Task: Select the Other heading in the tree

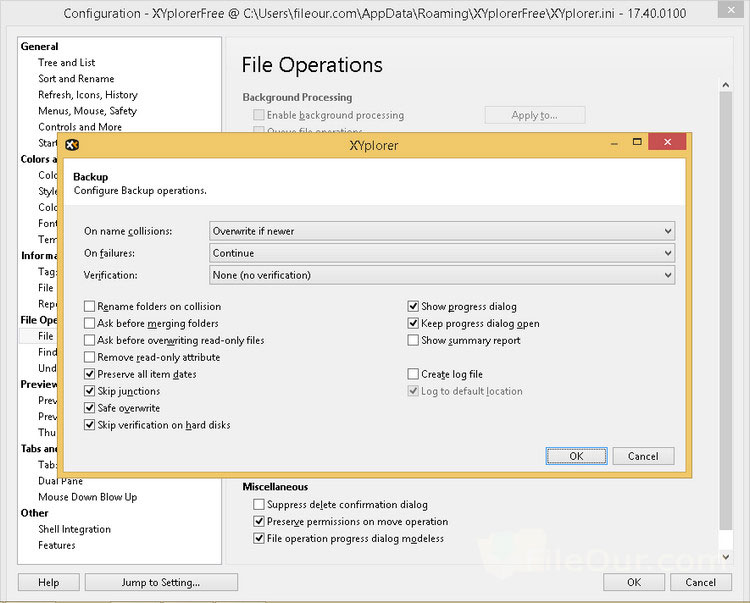Action: tap(34, 513)
